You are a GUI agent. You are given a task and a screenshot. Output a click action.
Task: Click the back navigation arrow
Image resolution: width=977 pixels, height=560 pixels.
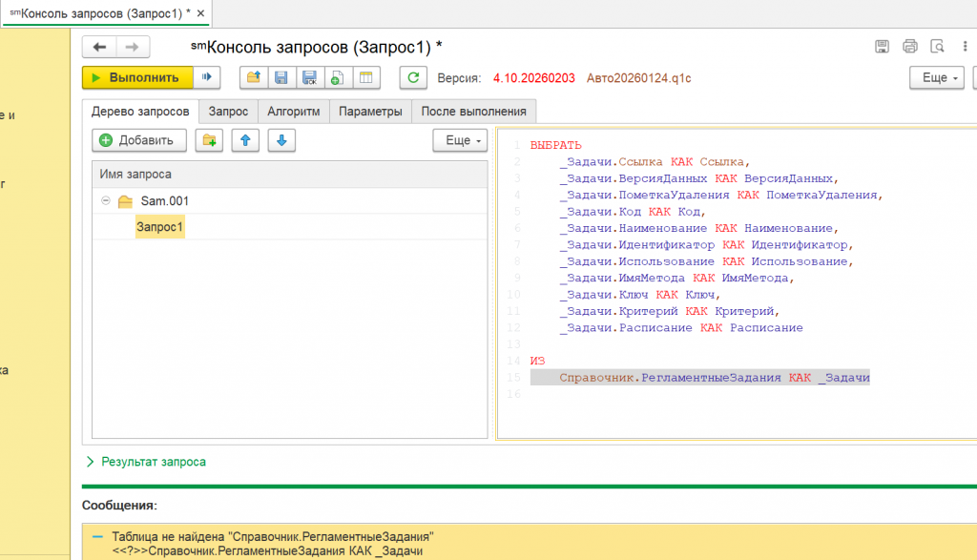click(99, 47)
